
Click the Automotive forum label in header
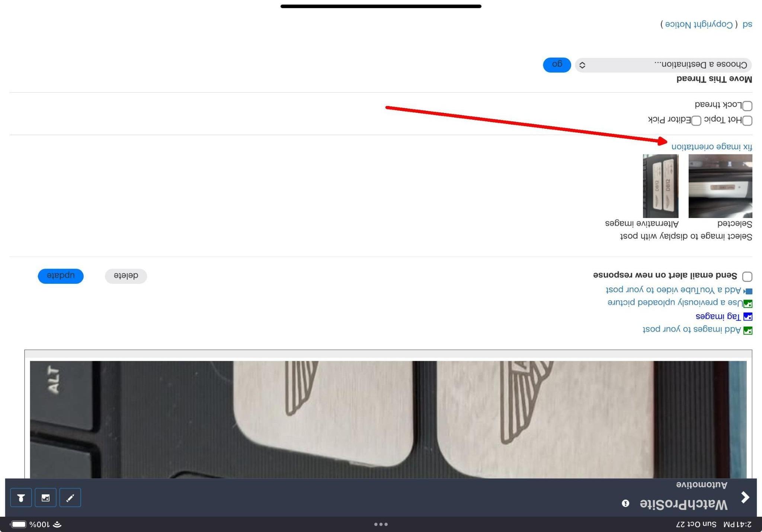tap(701, 485)
